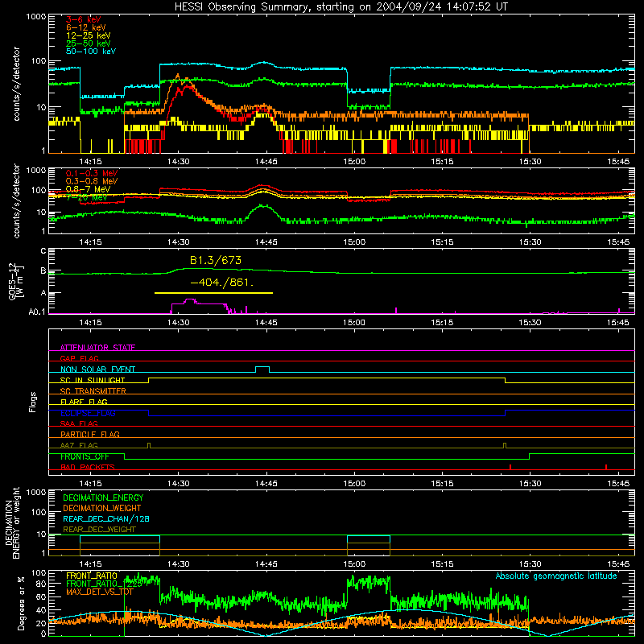The height and width of the screenshot is (644, 644).
Task: Click the 'DECIMATION ENERGY or weight' axis label
Action: coord(12,522)
